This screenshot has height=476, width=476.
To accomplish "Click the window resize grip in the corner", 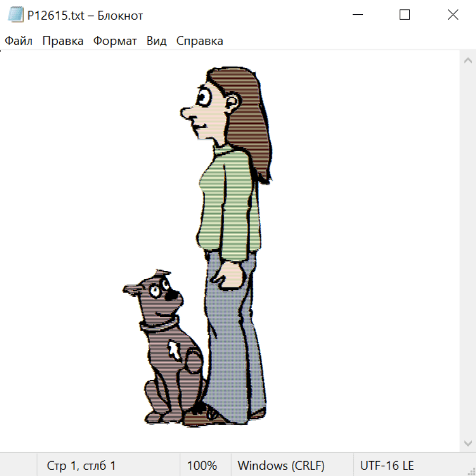I will click(471, 471).
